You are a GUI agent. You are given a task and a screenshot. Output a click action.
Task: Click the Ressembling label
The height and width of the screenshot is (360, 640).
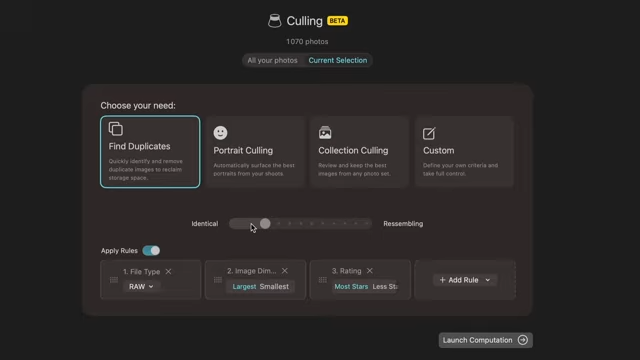(x=403, y=224)
